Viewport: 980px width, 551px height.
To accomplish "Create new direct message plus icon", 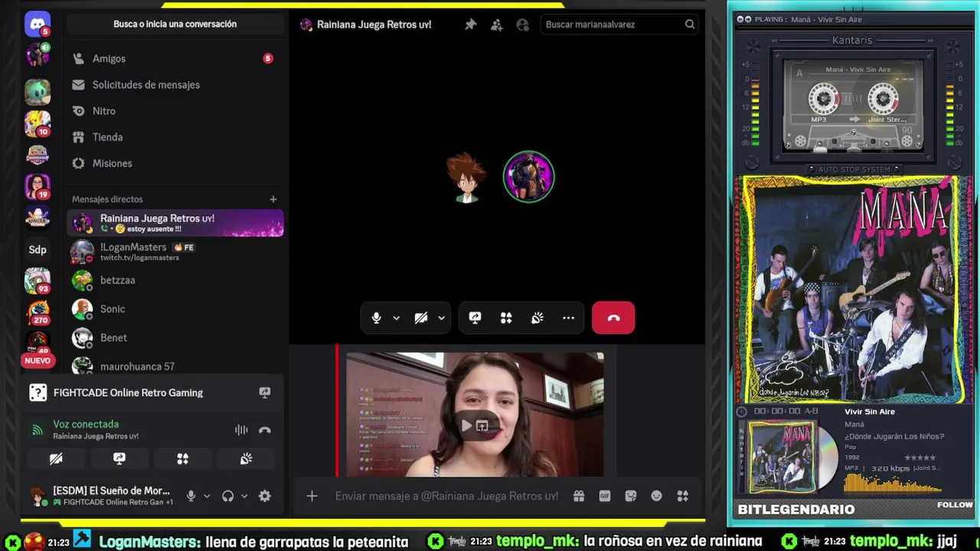I will click(x=273, y=199).
